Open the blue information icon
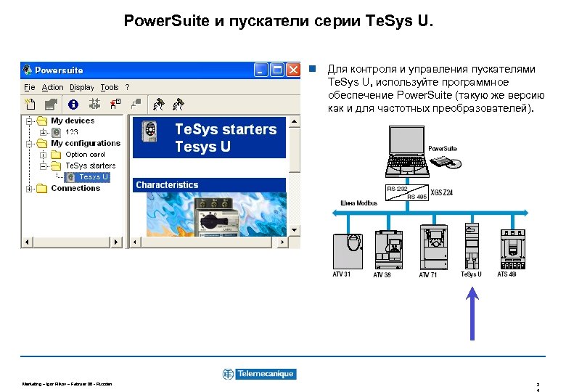566x392 pixels. click(73, 105)
